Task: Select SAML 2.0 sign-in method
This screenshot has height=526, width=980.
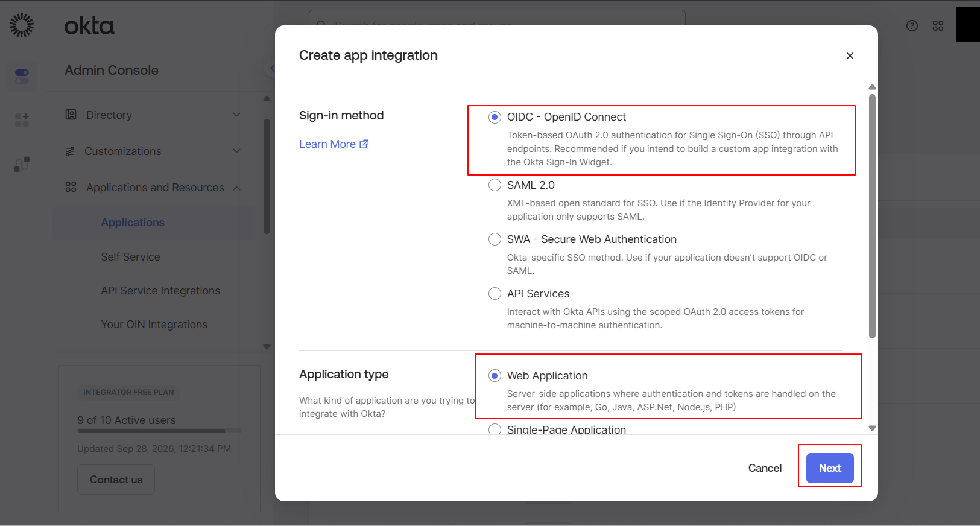Action: tap(495, 185)
